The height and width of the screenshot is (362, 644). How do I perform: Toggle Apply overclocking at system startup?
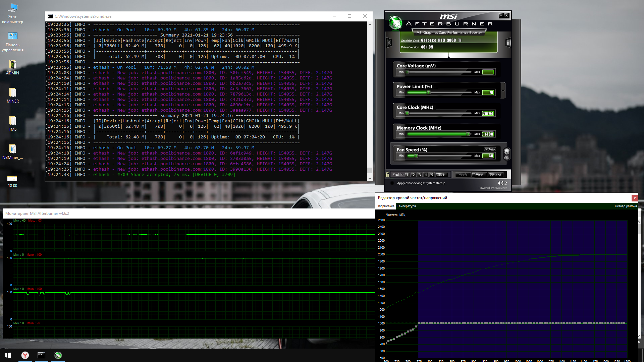392,183
